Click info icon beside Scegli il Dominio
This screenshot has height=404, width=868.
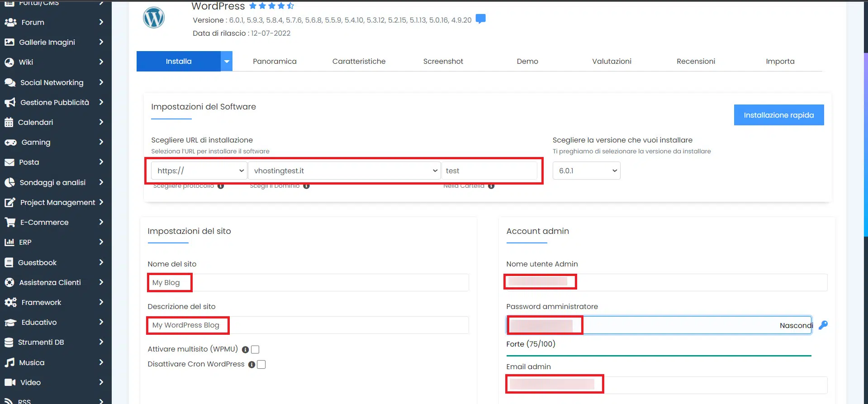[x=306, y=186]
